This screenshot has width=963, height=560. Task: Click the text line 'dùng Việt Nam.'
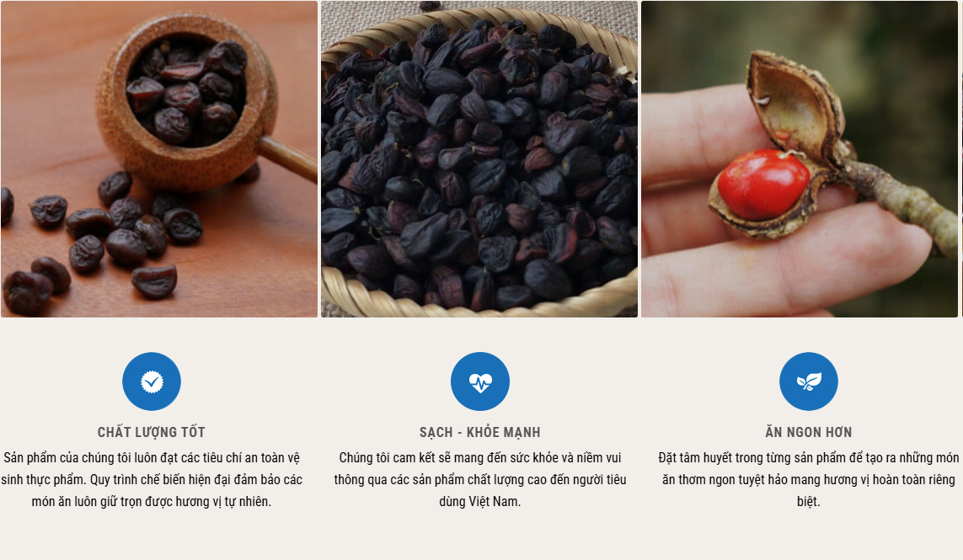[479, 502]
